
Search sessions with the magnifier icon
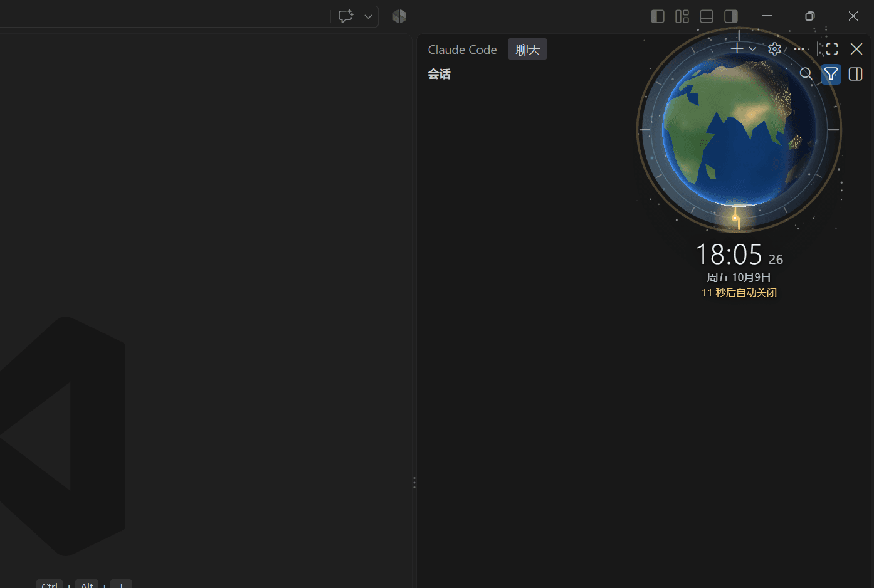pyautogui.click(x=806, y=74)
